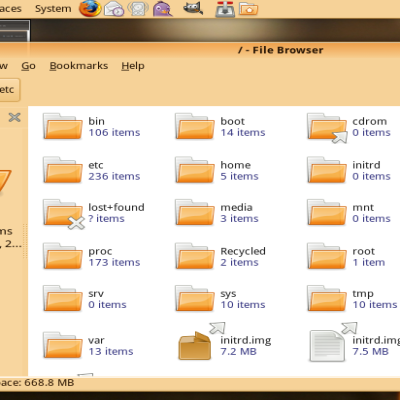Open the System menu in the panel
Viewport: 400px width, 400px height.
pos(53,9)
